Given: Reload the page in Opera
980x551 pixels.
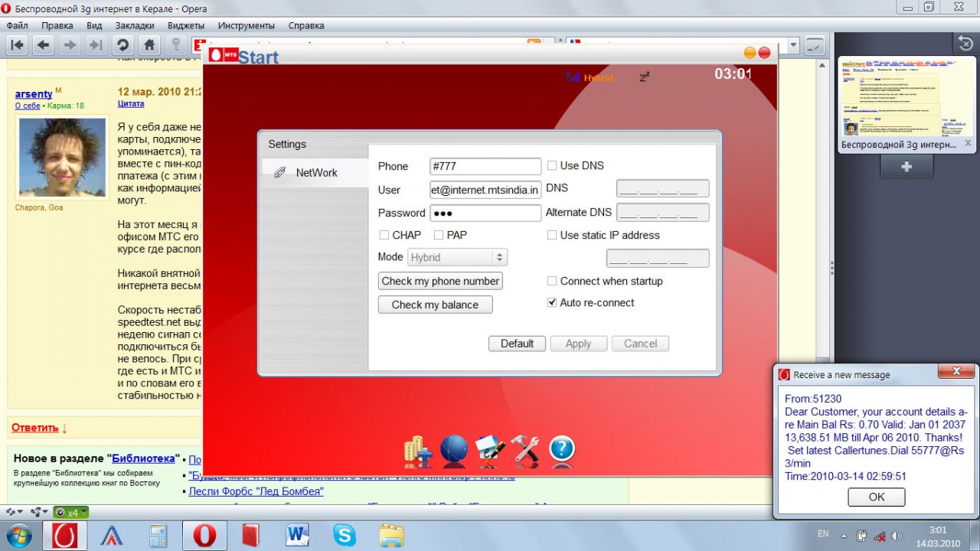Looking at the screenshot, I should (x=122, y=45).
